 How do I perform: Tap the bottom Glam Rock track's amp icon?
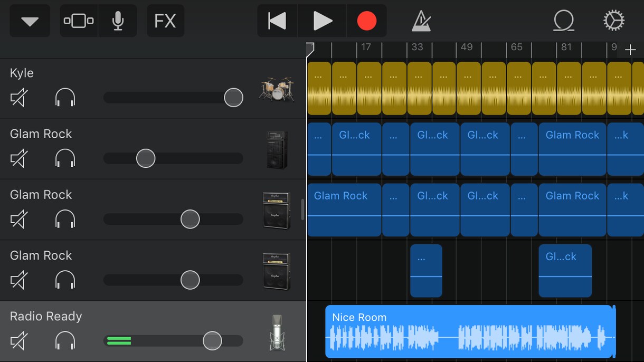(x=277, y=271)
